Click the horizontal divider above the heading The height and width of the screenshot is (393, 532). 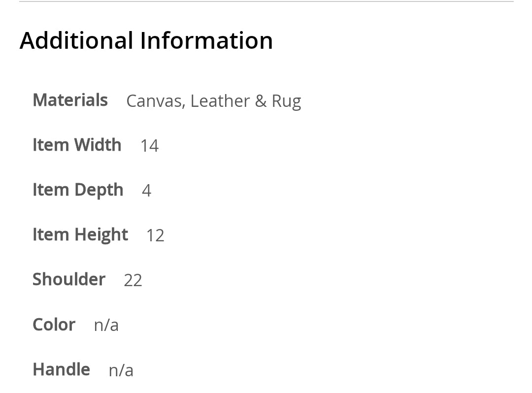click(x=266, y=1)
